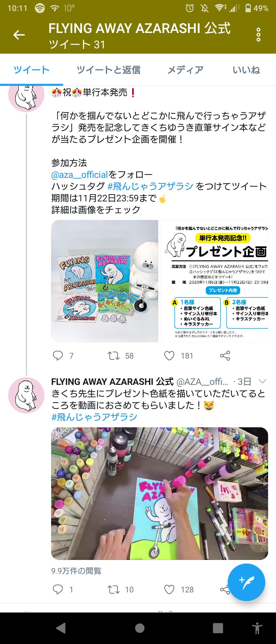Expand the chevron menu on video tweet
The height and width of the screenshot is (644, 276).
click(x=262, y=382)
